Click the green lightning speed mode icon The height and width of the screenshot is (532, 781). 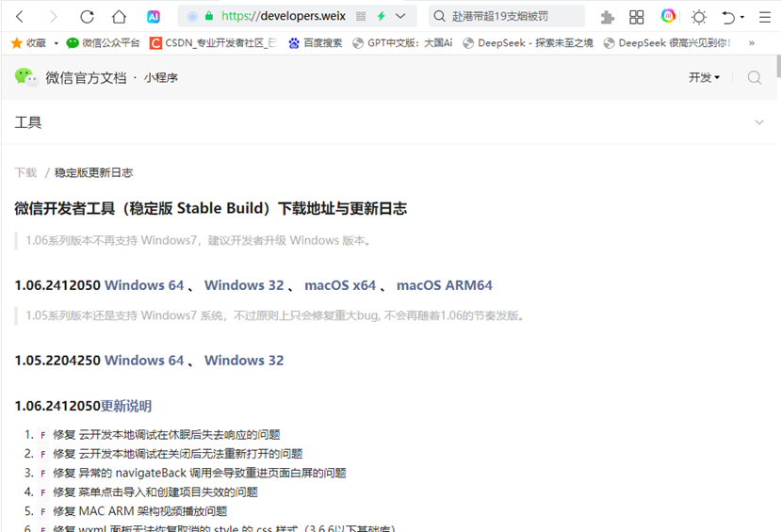click(382, 16)
